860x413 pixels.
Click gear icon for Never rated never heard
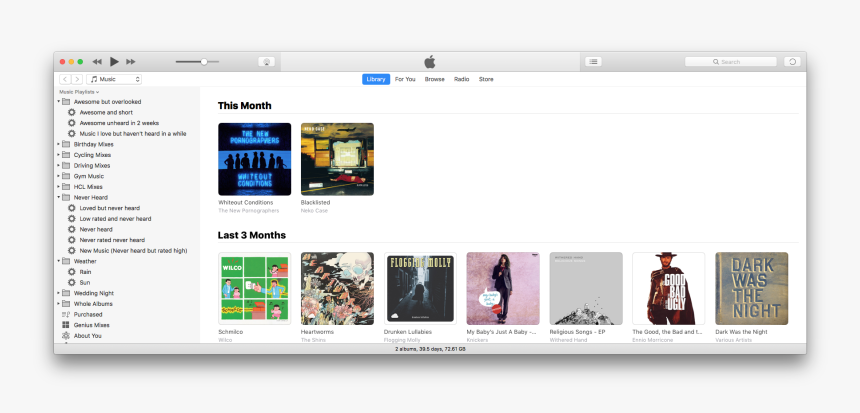71,240
